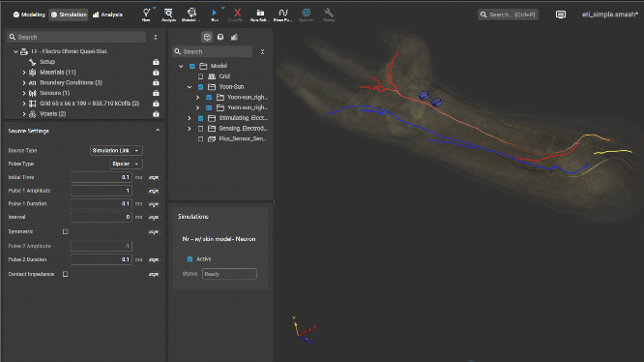This screenshot has height=362, width=644.
Task: Toggle the Yoon-Sun folder checkbox
Action: (200, 87)
